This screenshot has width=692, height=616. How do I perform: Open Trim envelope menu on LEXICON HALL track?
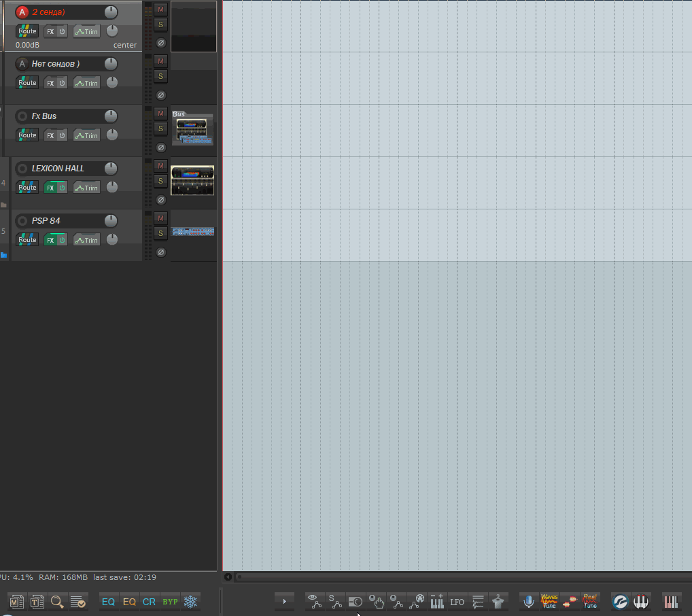86,188
